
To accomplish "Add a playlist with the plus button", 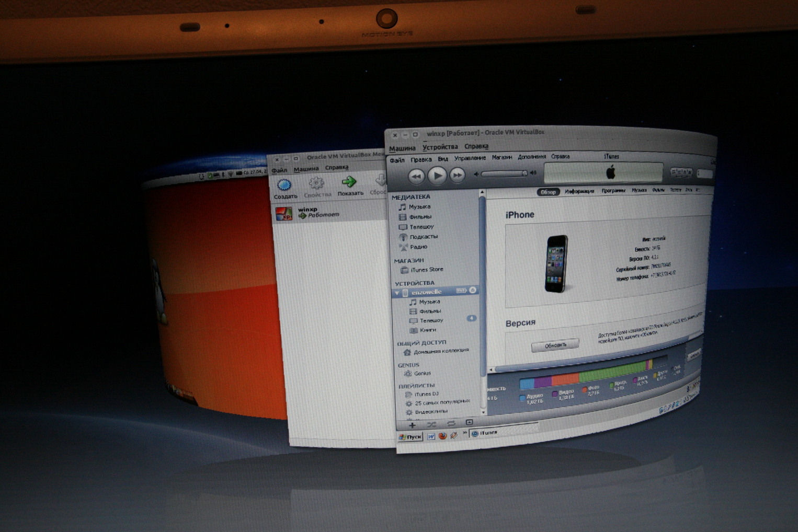I will pos(412,425).
